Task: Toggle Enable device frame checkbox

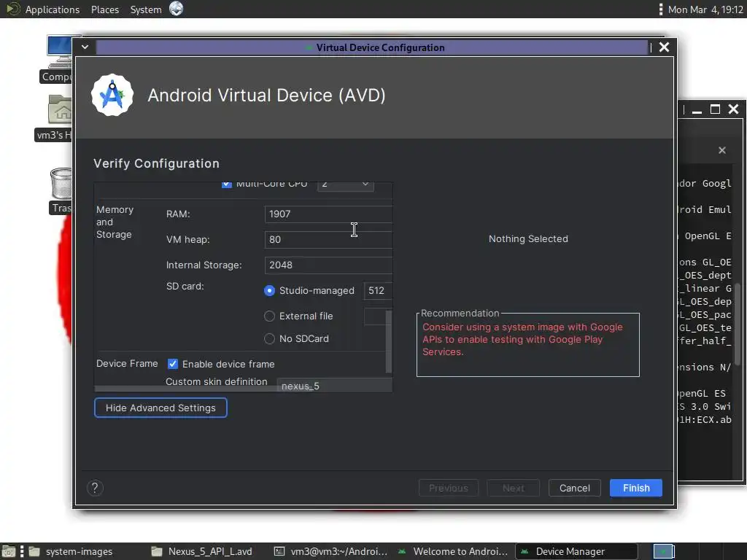Action: tap(173, 365)
